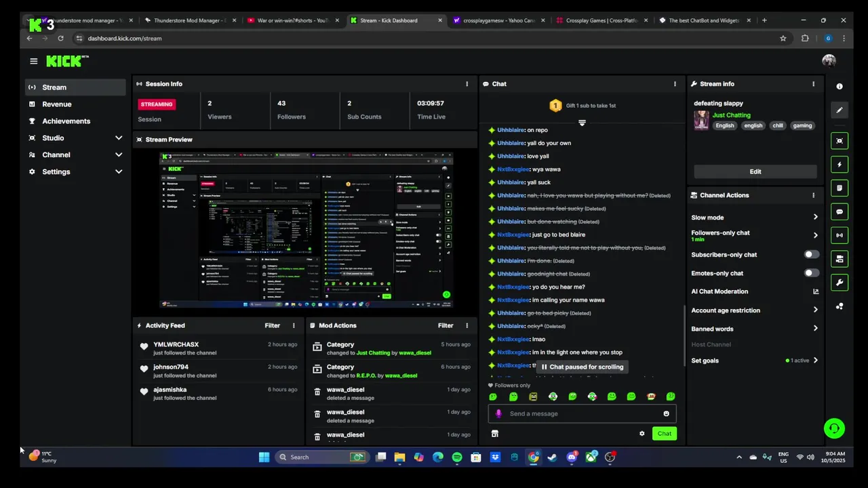Collapse the gift sub banner chevron in chat

[x=582, y=123]
